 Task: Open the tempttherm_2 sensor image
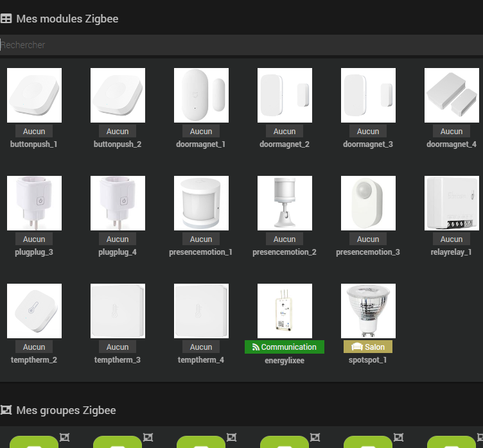tap(34, 311)
